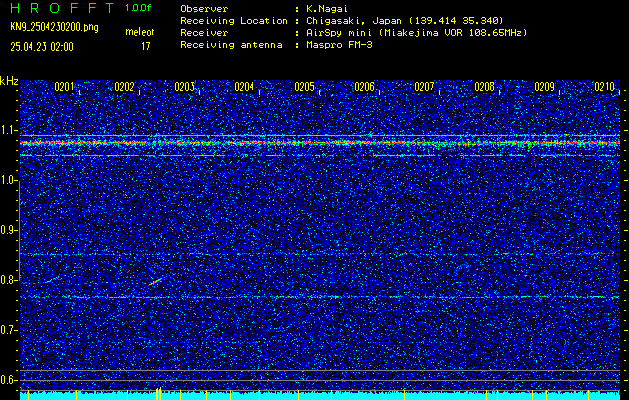Image resolution: width=629 pixels, height=400 pixels.
Task: Click the 0208 time marker
Action: tap(485, 87)
